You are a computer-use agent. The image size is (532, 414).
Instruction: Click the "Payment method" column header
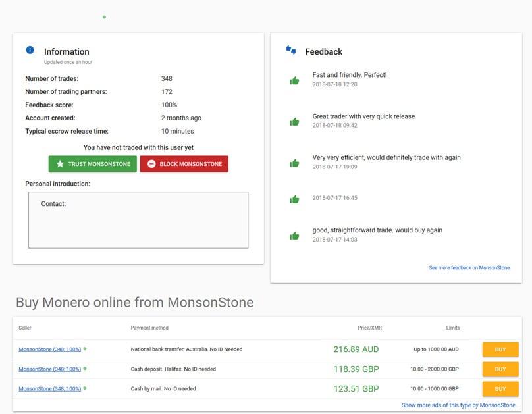point(149,328)
